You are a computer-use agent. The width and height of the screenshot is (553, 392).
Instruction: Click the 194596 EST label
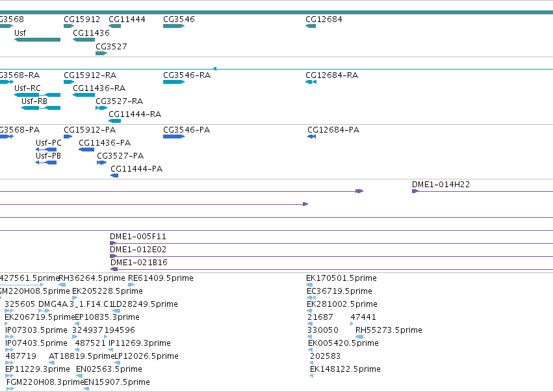coord(120,330)
